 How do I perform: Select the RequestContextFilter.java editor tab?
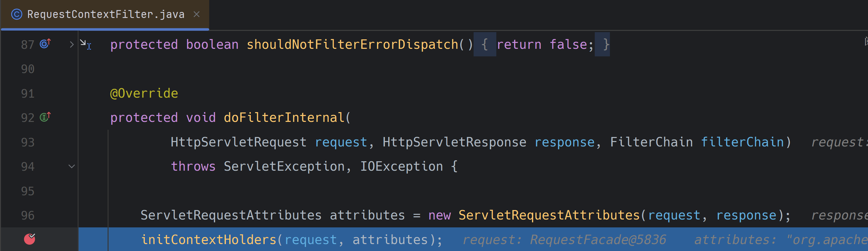(105, 14)
